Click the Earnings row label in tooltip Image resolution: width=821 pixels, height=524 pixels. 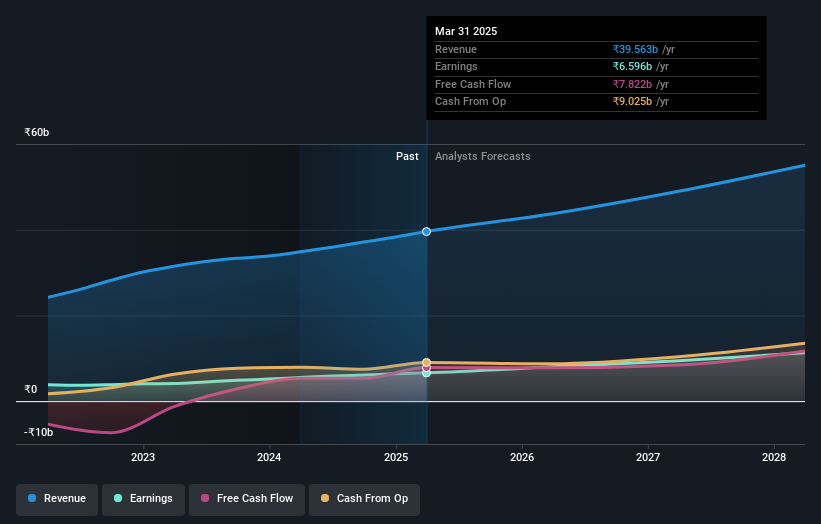[x=456, y=66]
